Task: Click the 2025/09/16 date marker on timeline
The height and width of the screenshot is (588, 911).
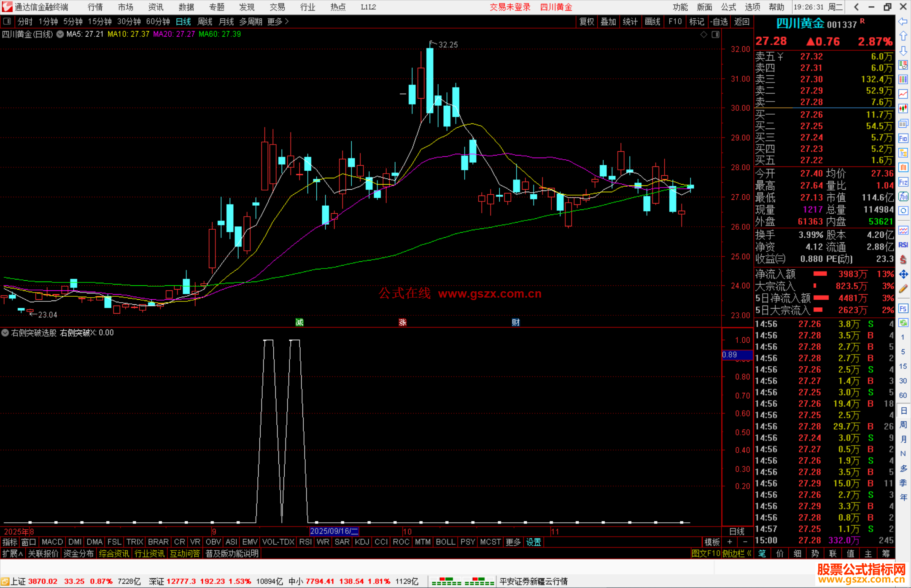Action: coord(334,532)
